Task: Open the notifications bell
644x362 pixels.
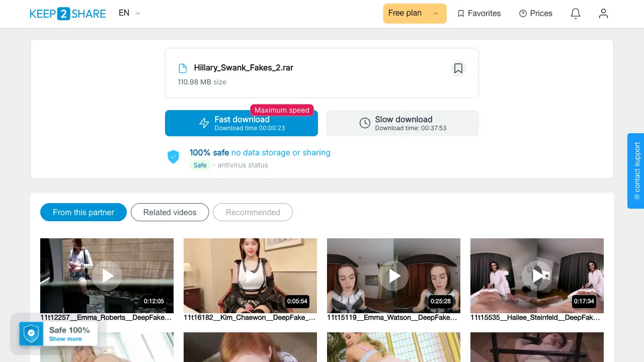Action: click(x=576, y=14)
